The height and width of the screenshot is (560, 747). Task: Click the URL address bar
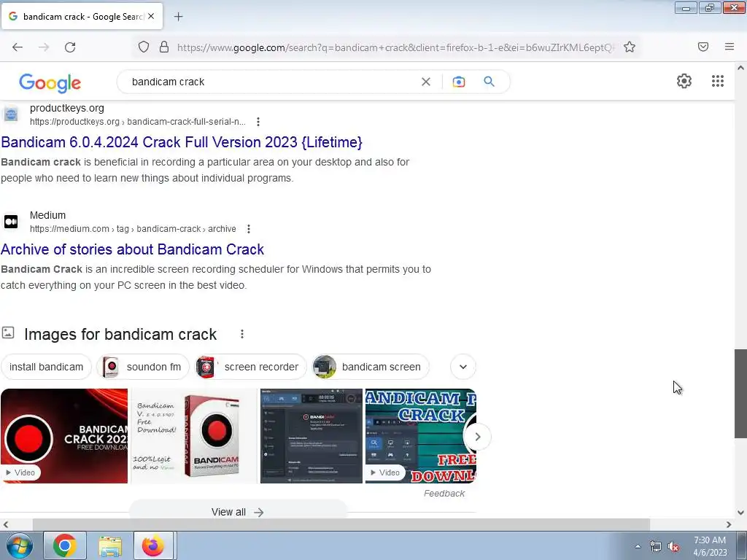395,47
